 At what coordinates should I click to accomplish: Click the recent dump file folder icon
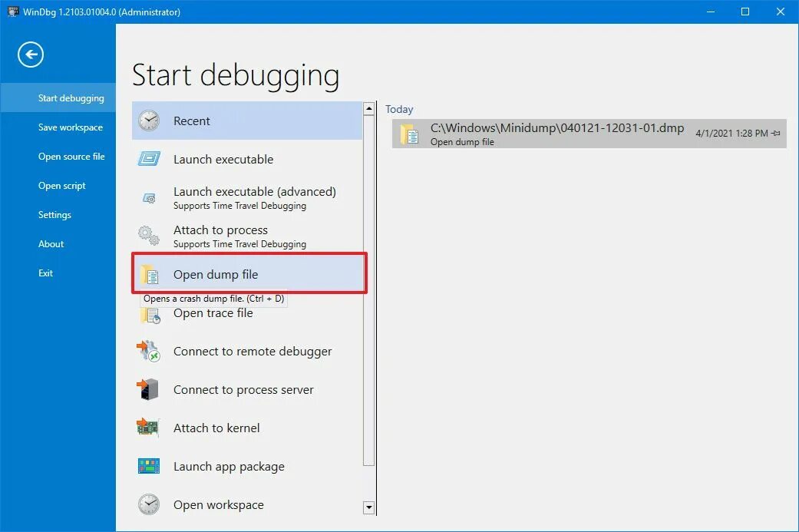(410, 134)
